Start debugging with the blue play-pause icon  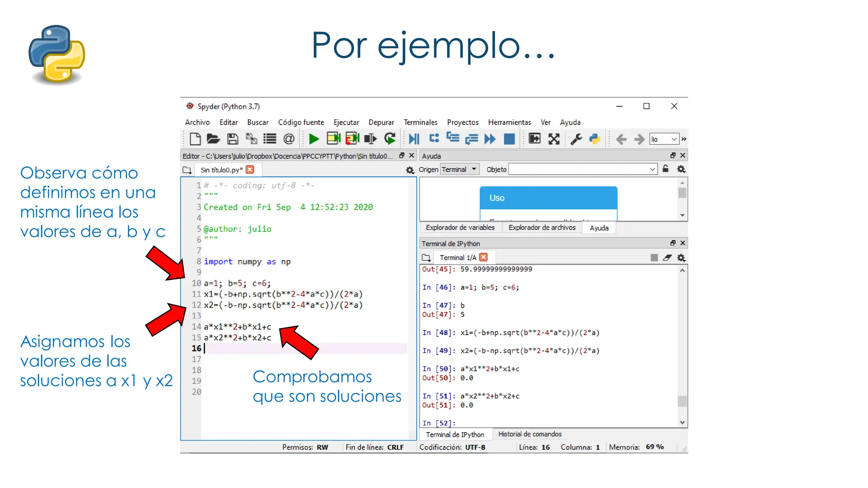point(414,139)
